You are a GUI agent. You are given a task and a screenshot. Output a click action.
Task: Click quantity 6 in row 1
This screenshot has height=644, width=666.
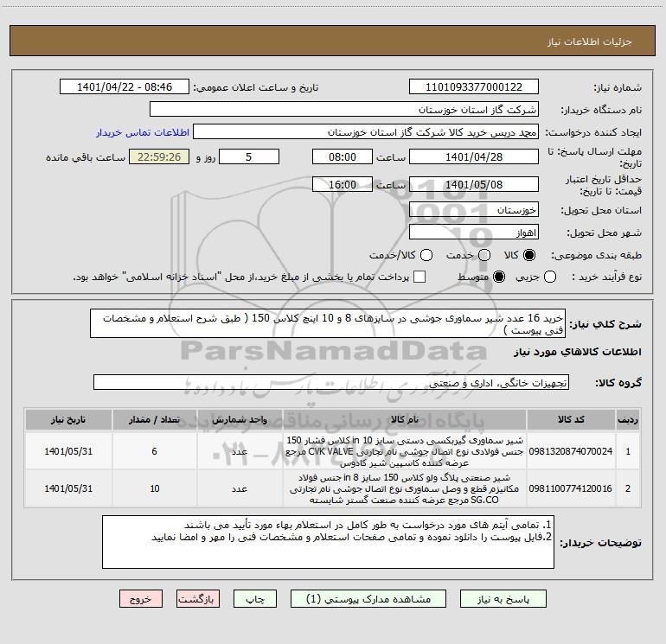point(154,451)
